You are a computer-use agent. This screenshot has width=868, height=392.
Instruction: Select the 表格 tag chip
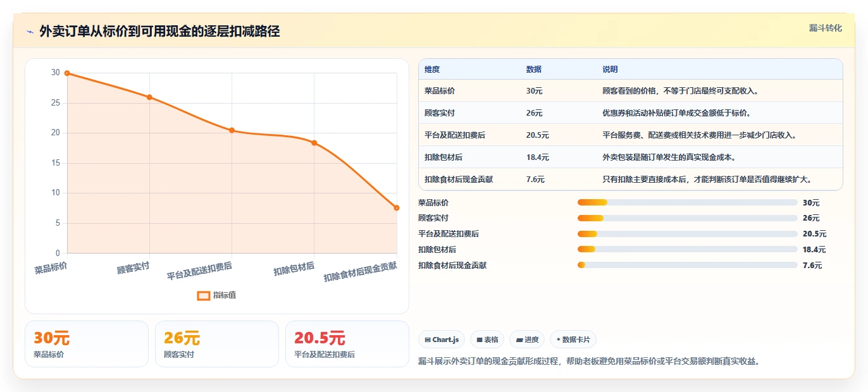[487, 340]
